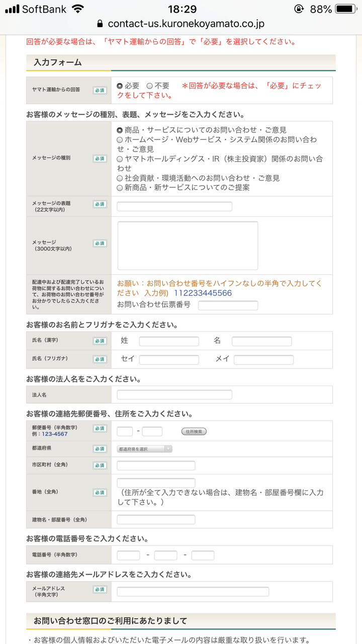
Task: Select the 不要 radio button
Action: click(x=149, y=86)
